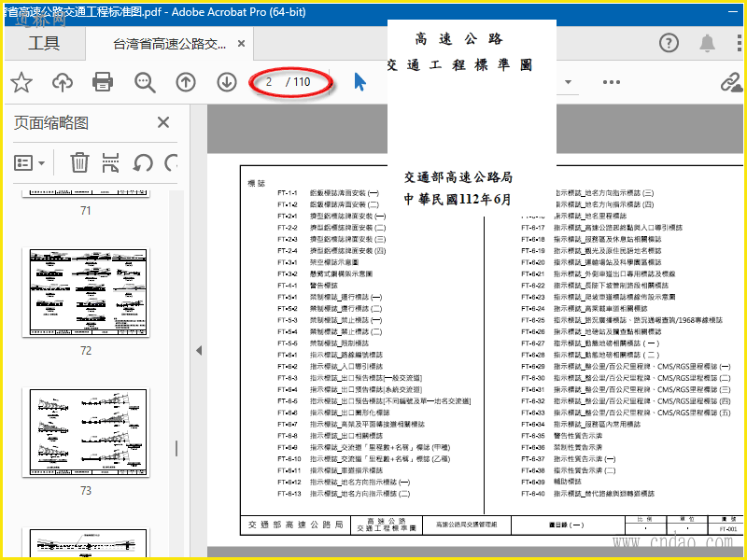
Task: Click the thumbnails panel scrollbar handle
Action: point(176,449)
